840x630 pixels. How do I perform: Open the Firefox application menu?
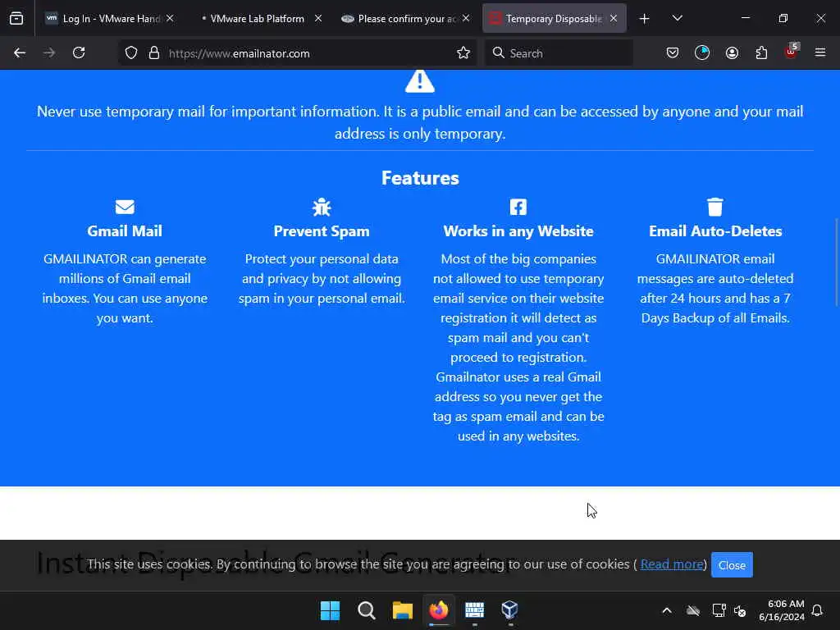tap(820, 53)
